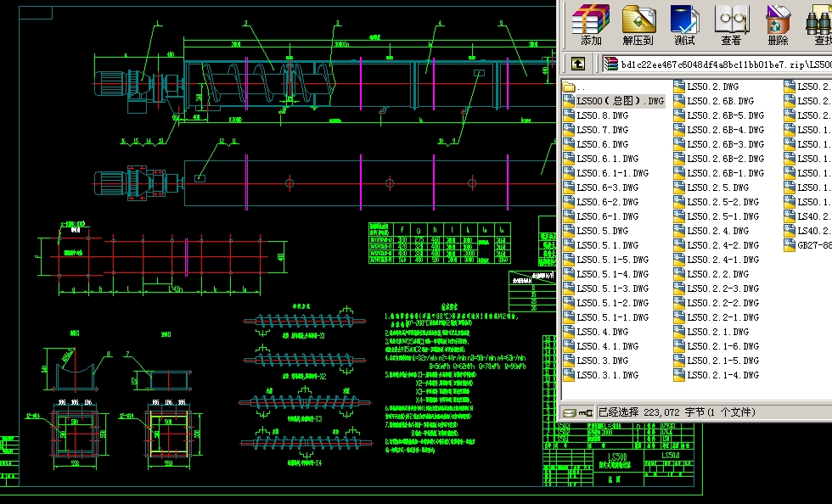Screen dimensions: 832x504
Task: Select LS50.8.DWG in the file list
Action: point(602,115)
